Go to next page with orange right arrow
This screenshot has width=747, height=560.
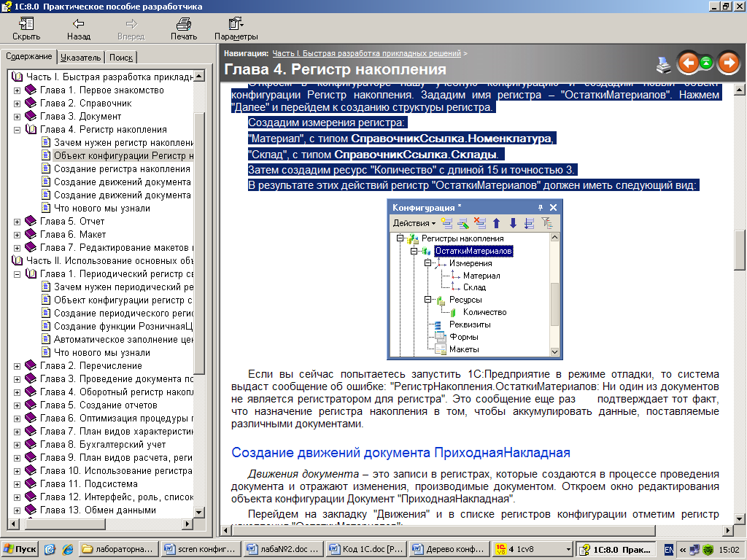tap(728, 63)
